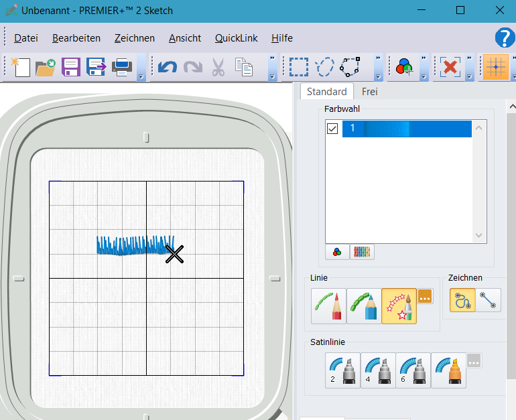Open a file with folder icon
This screenshot has width=516, height=420.
[46, 67]
